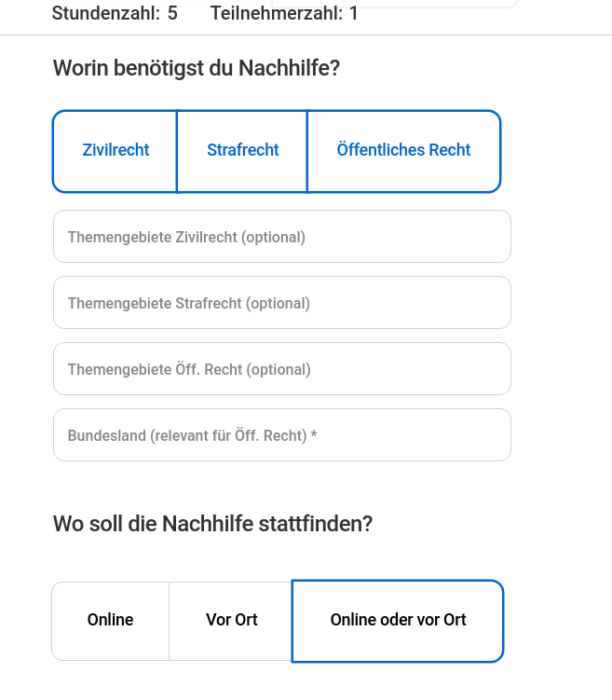Click the '(optional)' hint in Zivilrecht field
This screenshot has width=612, height=700.
click(274, 238)
